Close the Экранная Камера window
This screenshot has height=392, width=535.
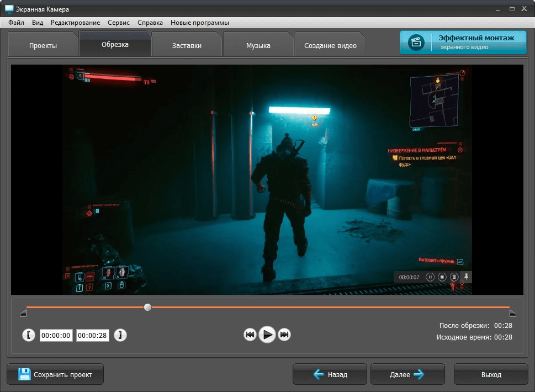[x=525, y=9]
